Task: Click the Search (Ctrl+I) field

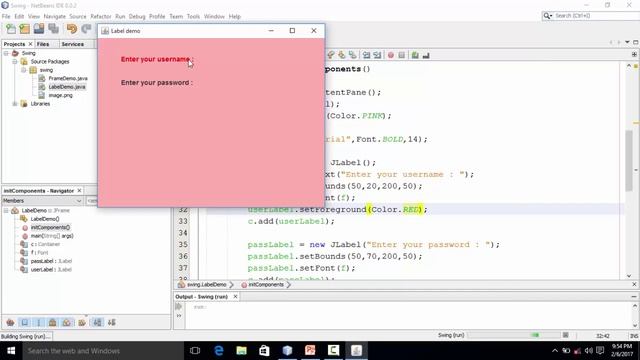Action: (x=596, y=16)
